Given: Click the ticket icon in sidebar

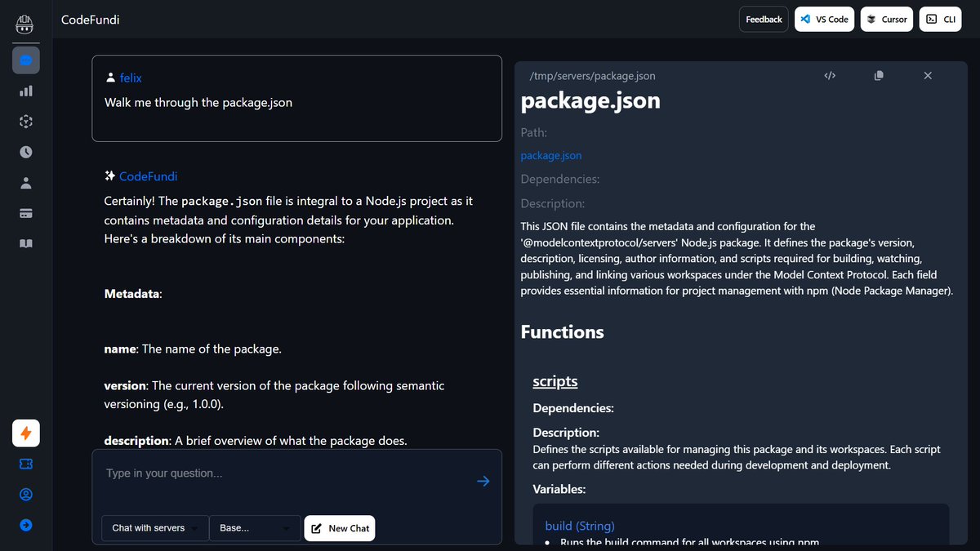Looking at the screenshot, I should click(26, 464).
